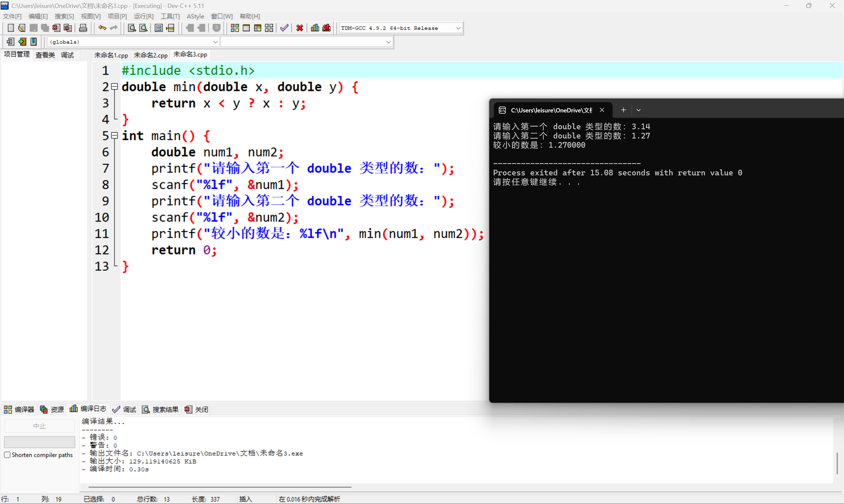This screenshot has height=504, width=844.
Task: Collapse the main function code fold marker
Action: tap(114, 135)
